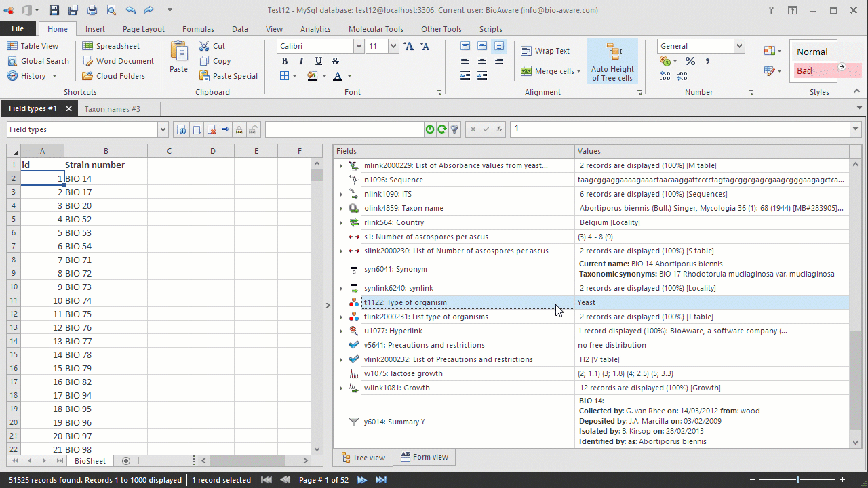Image resolution: width=868 pixels, height=488 pixels.
Task: Toggle bottom vertical alignment
Action: click(x=499, y=46)
